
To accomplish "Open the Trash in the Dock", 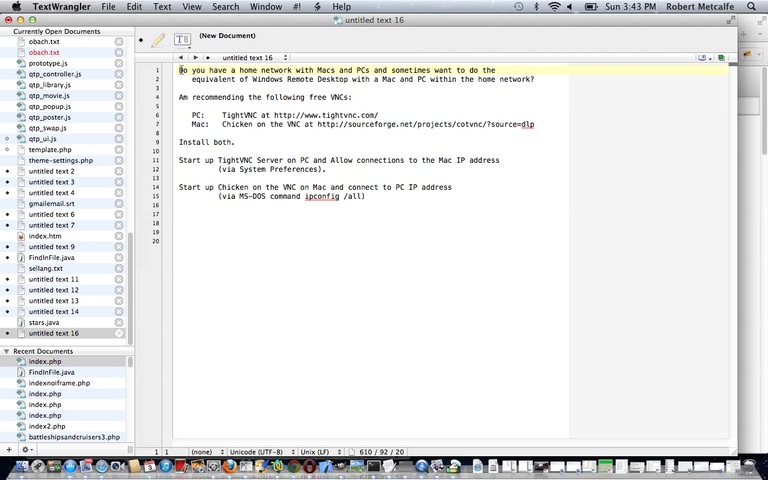I will point(749,466).
